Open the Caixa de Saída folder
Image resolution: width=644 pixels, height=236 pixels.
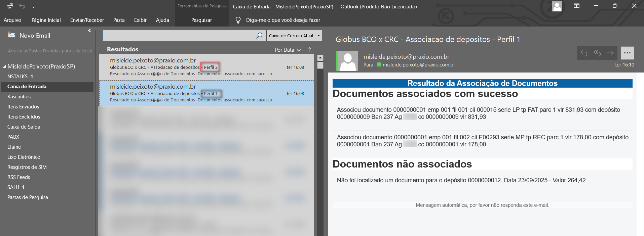(47, 127)
